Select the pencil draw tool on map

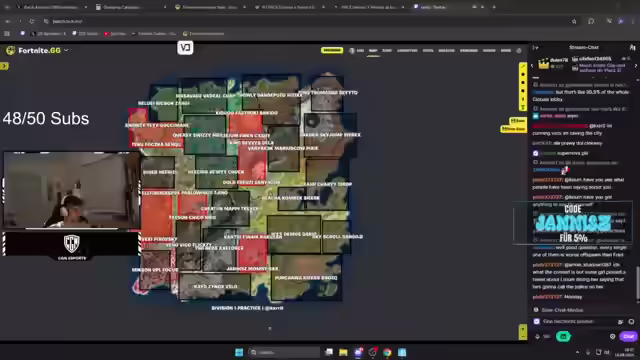522,67
